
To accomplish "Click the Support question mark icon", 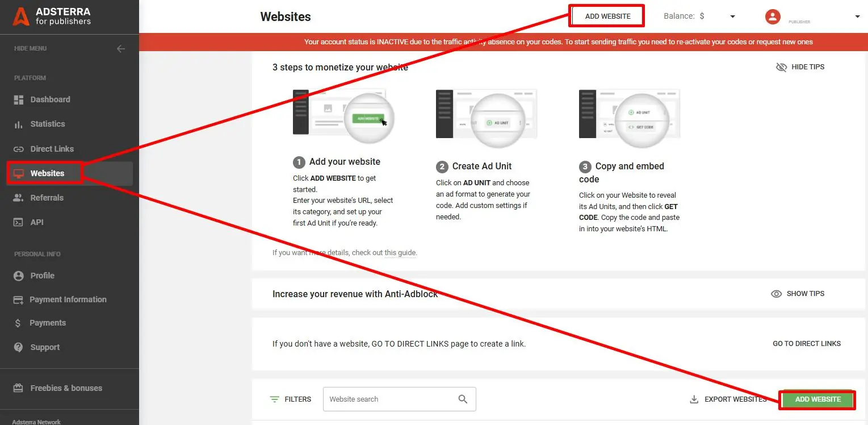I will click(19, 347).
